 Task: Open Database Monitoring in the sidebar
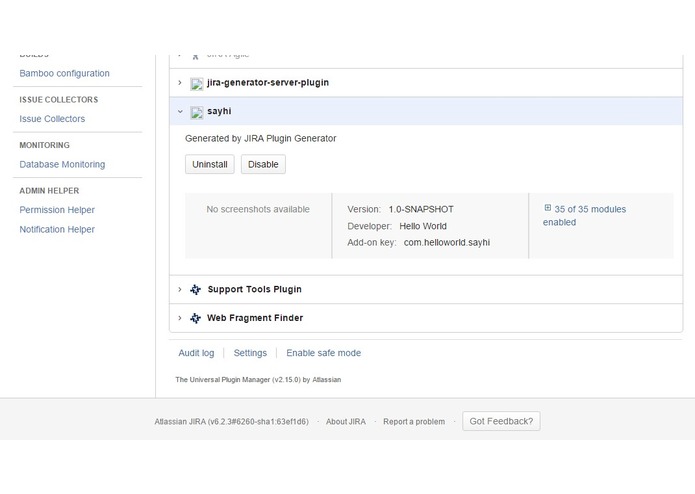coord(62,164)
